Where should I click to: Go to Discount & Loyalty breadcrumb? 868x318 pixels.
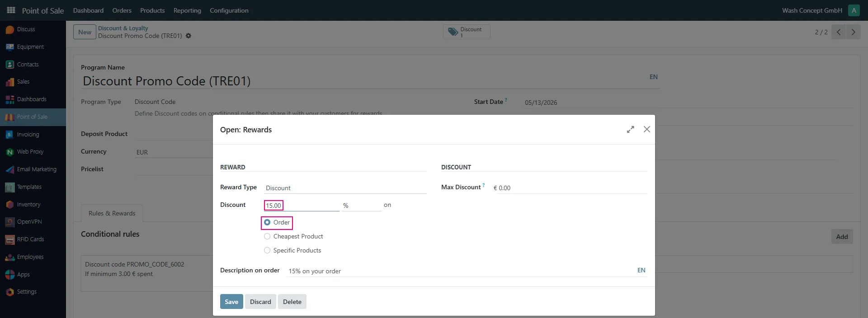[123, 28]
